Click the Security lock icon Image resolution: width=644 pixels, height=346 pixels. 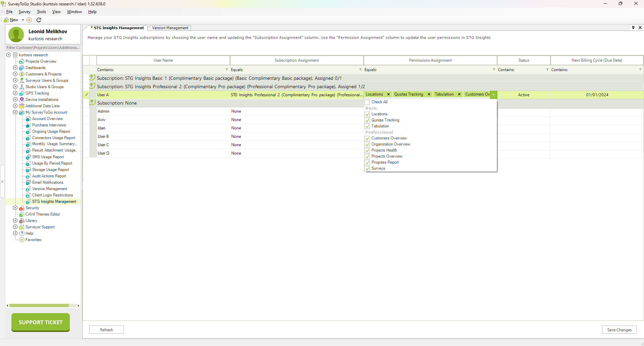[x=21, y=208]
